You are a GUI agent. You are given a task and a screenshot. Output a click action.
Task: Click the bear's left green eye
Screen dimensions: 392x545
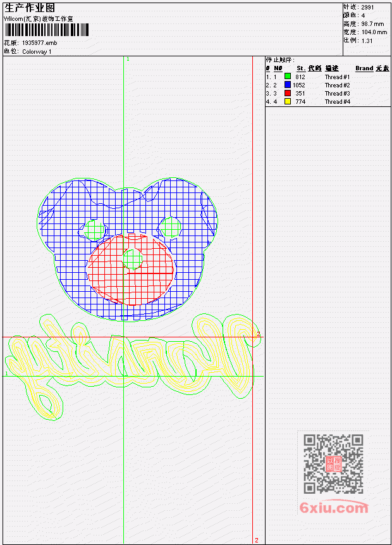point(94,230)
